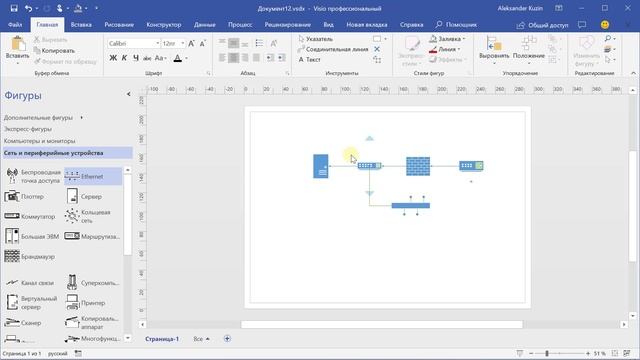Pick the Ethernet shape in stencil
The width and height of the screenshot is (640, 360).
93,176
